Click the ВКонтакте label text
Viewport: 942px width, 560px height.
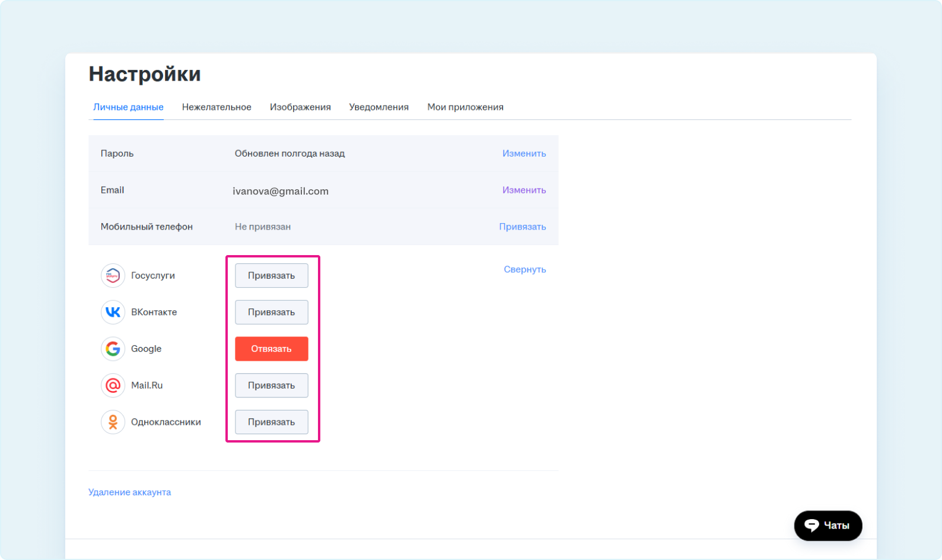click(x=154, y=312)
